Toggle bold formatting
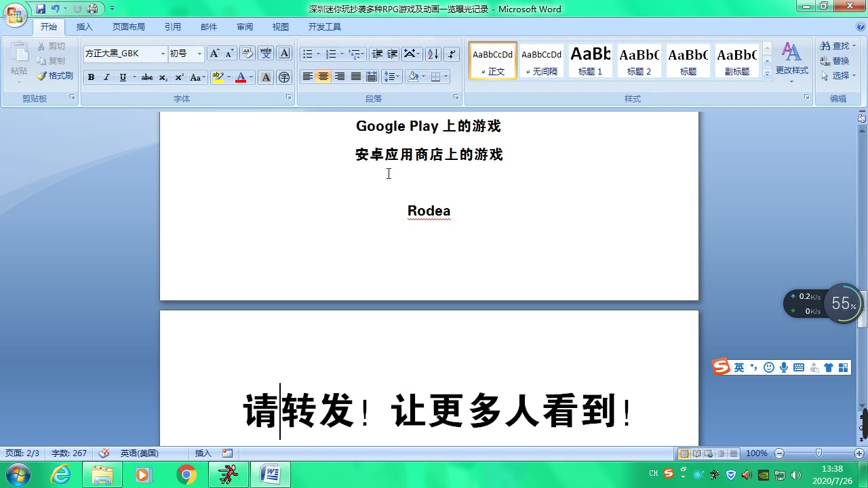Screen dimensions: 868x488 click(x=91, y=77)
